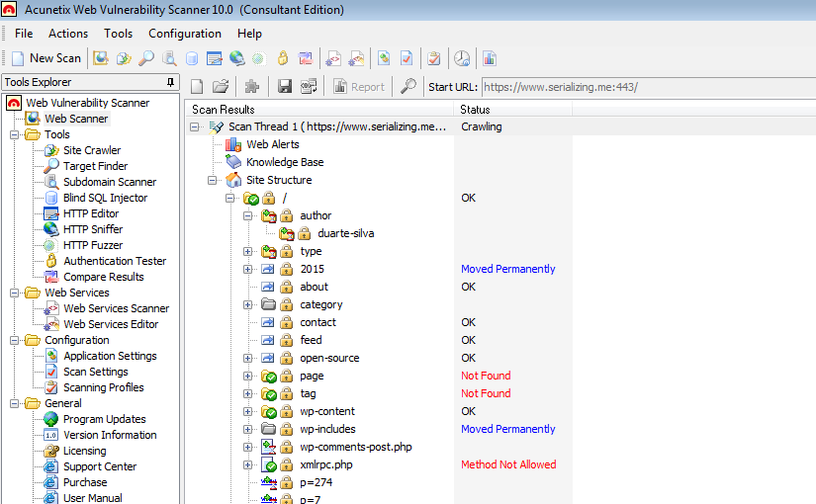Screen dimensions: 816x504
Task: Open Purchase link item
Action: pos(85,482)
